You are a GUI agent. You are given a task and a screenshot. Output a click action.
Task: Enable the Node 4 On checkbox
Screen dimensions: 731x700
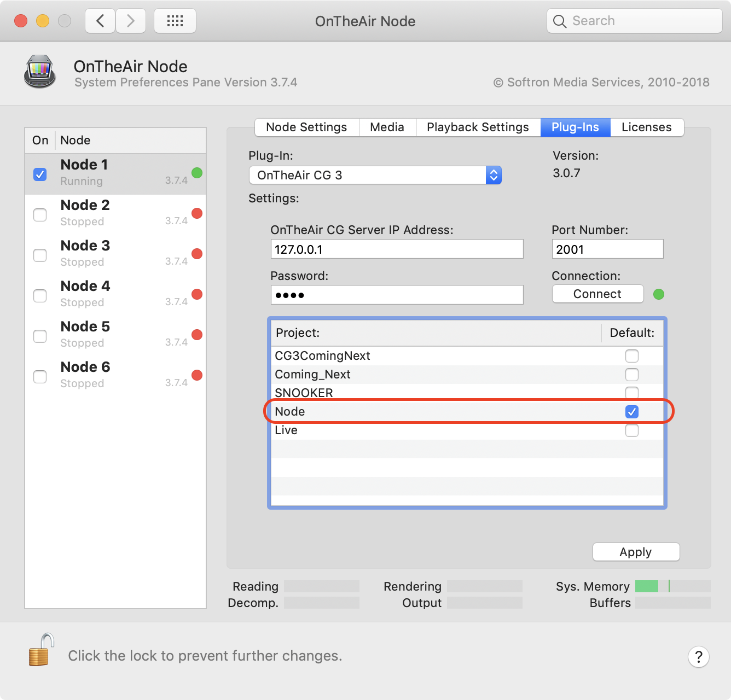(x=40, y=296)
